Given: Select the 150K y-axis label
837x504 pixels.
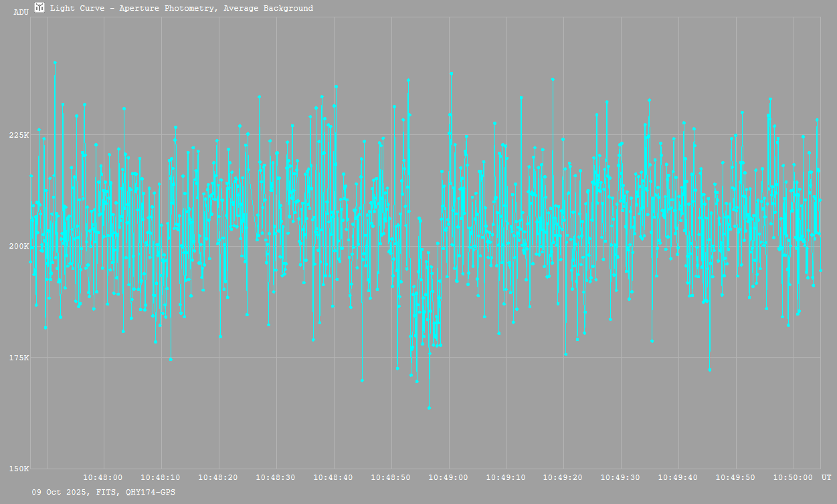Looking at the screenshot, I should [x=18, y=469].
